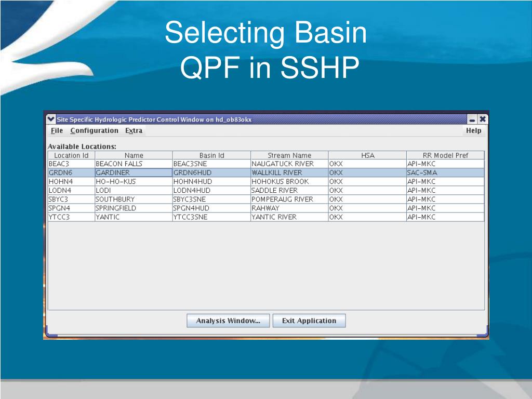Click the Exit Application button
This screenshot has width=532, height=399.
(309, 321)
